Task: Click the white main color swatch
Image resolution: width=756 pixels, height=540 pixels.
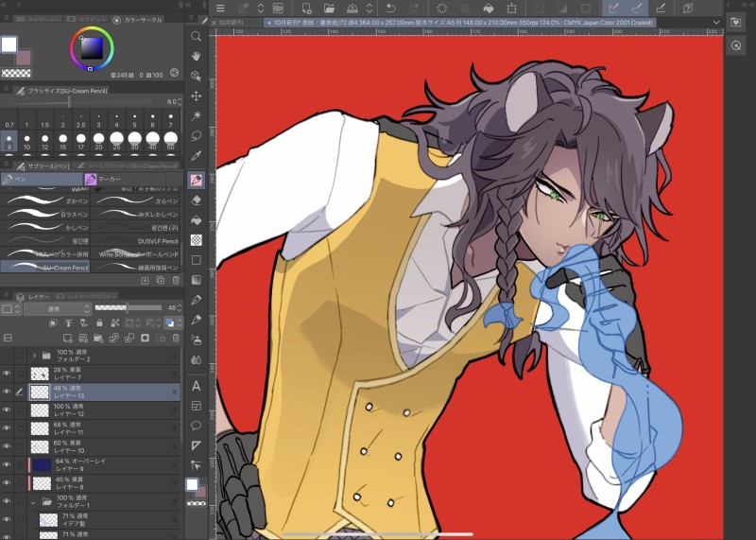Action: point(9,44)
